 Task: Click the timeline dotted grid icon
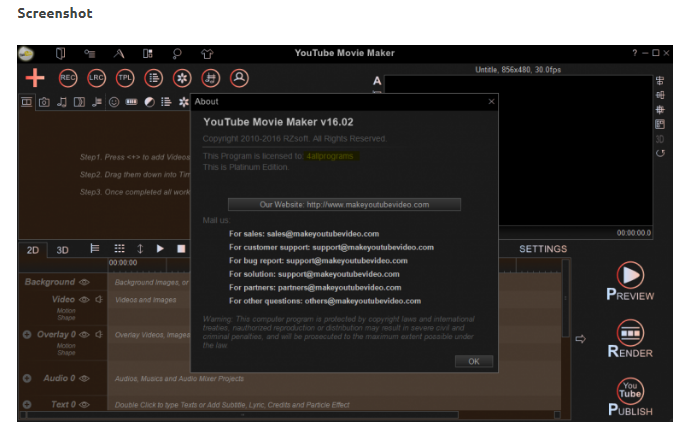(x=119, y=249)
